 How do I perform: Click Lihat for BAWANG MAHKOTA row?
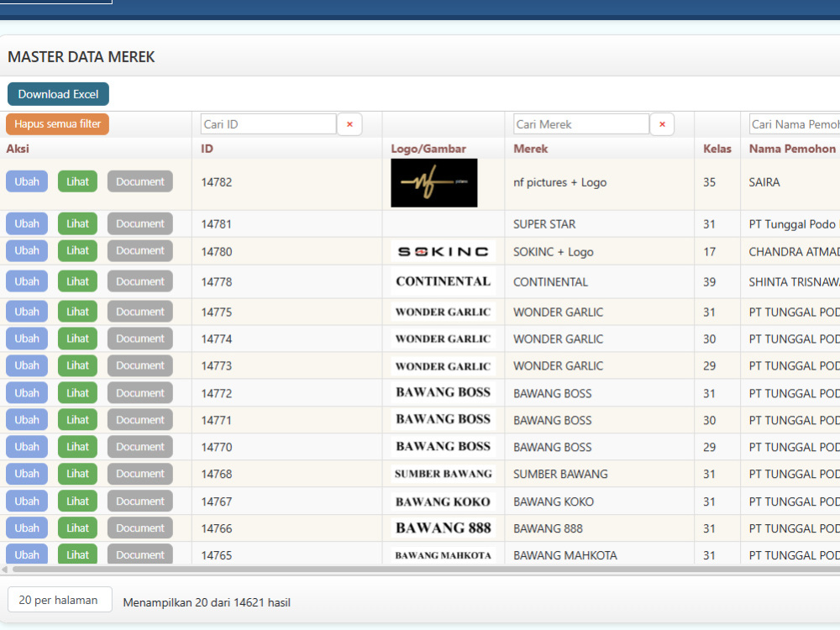77,554
